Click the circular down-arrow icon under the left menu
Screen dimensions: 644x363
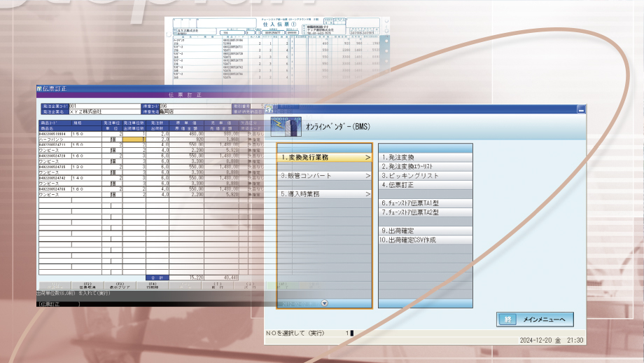coord(324,303)
